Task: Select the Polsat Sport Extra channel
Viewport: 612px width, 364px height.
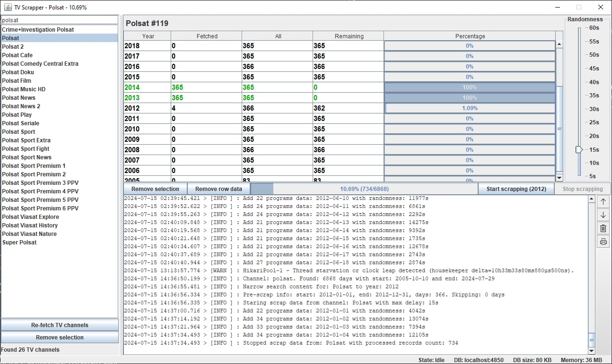Action: pyautogui.click(x=60, y=140)
